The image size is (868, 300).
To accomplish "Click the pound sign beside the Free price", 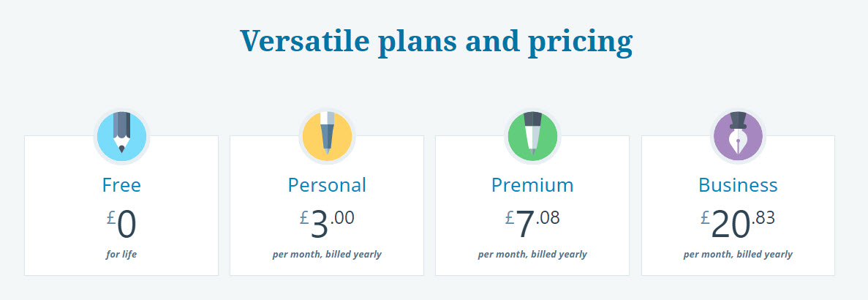I will (110, 217).
